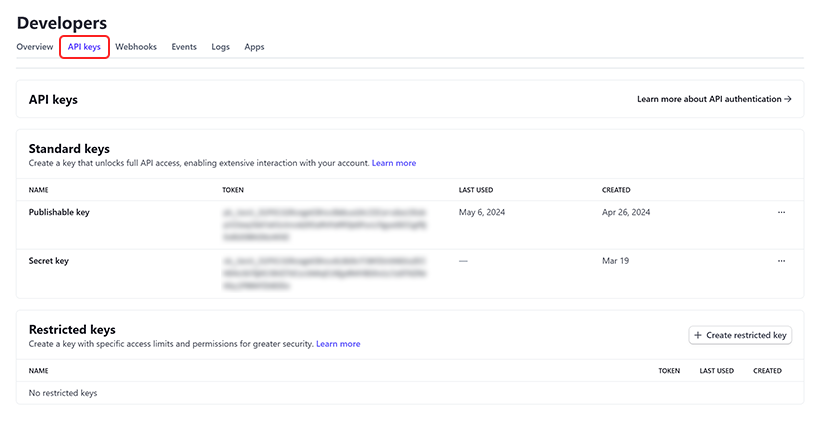Click Learn more link under Restricted keys
Image resolution: width=820 pixels, height=424 pixels.
pyautogui.click(x=338, y=344)
